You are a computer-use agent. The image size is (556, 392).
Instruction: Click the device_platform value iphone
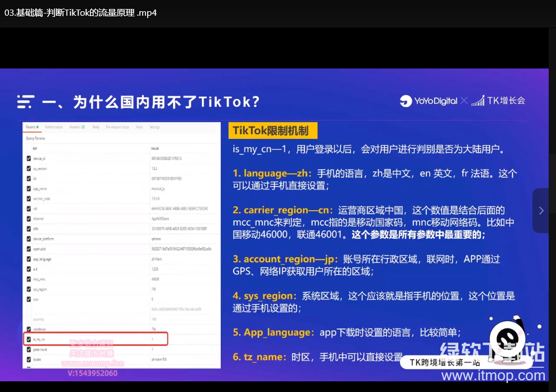point(156,239)
